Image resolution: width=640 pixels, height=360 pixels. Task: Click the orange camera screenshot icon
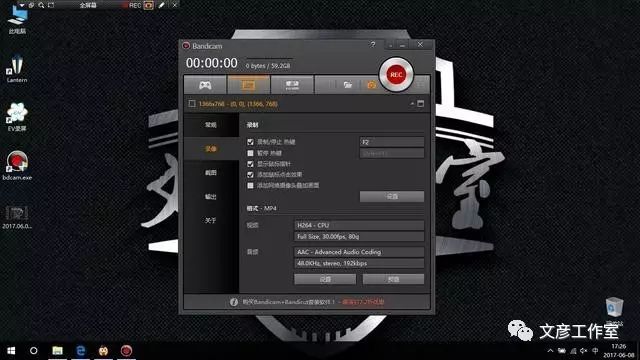point(371,85)
